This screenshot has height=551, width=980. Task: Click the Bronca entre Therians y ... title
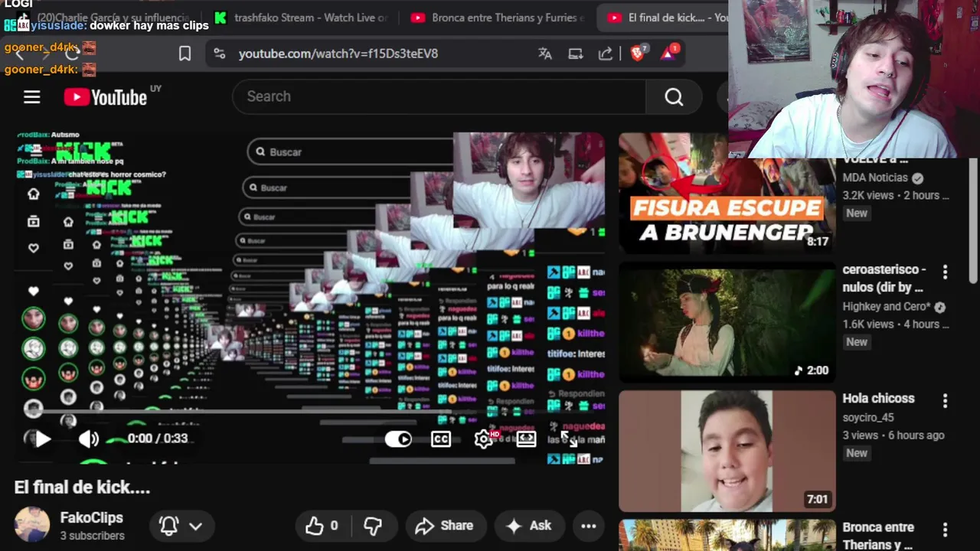[878, 536]
